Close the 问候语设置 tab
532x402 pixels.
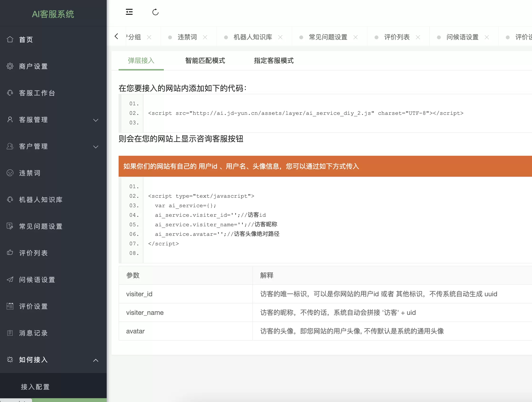click(487, 37)
